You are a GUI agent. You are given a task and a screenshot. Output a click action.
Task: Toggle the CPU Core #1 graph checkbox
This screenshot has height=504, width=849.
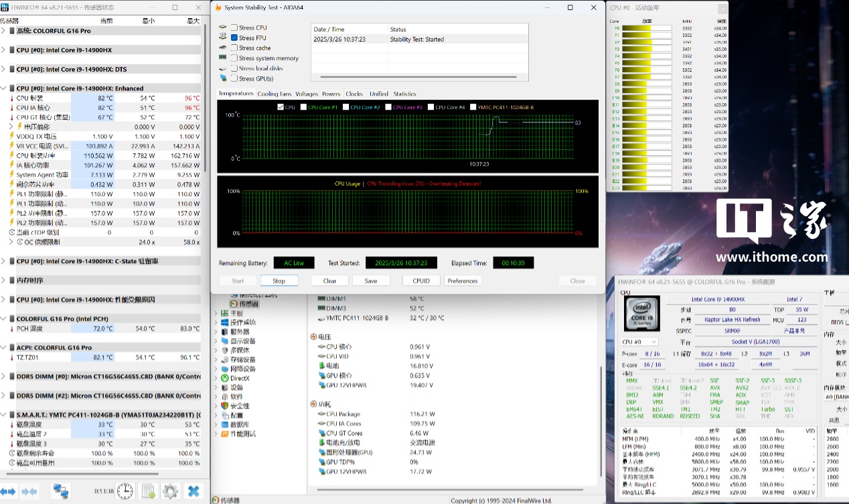point(304,107)
